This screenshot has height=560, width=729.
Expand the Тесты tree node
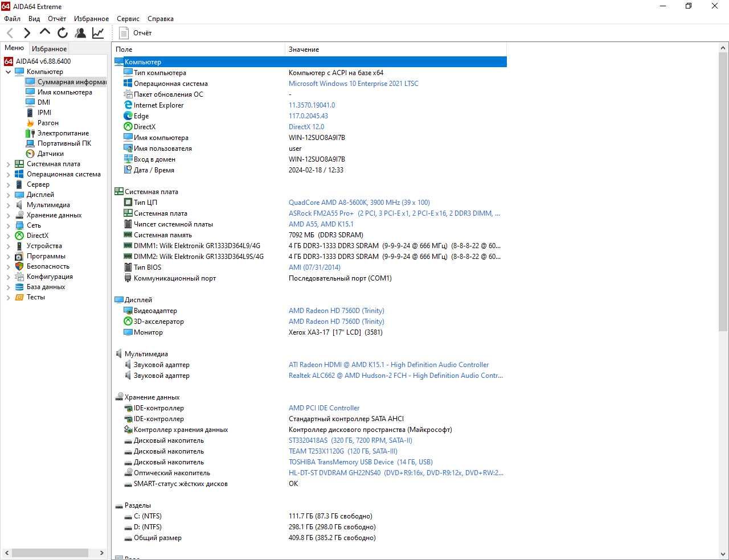[x=8, y=297]
